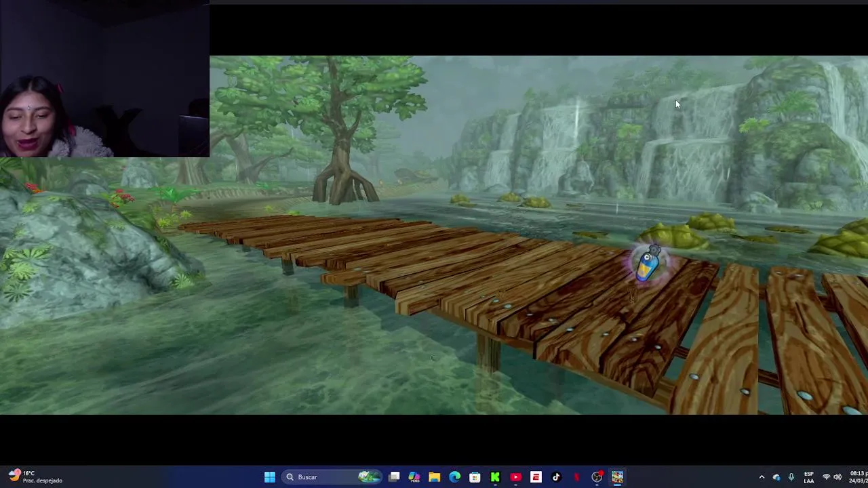Click the Buscar search box in the taskbar

[332, 477]
